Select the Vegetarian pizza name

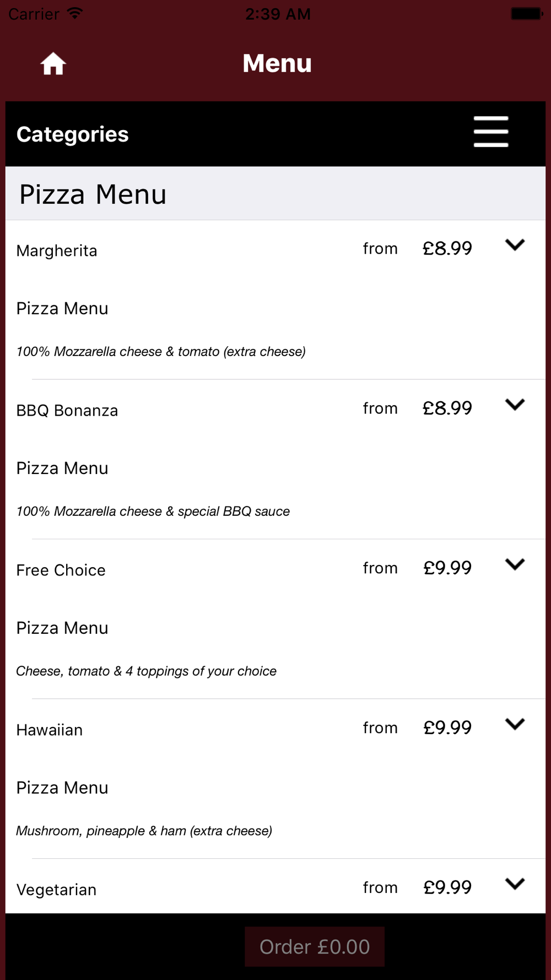(x=56, y=890)
